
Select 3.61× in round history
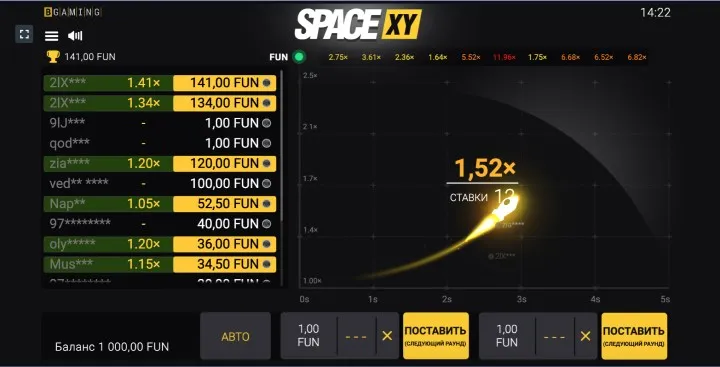click(371, 57)
